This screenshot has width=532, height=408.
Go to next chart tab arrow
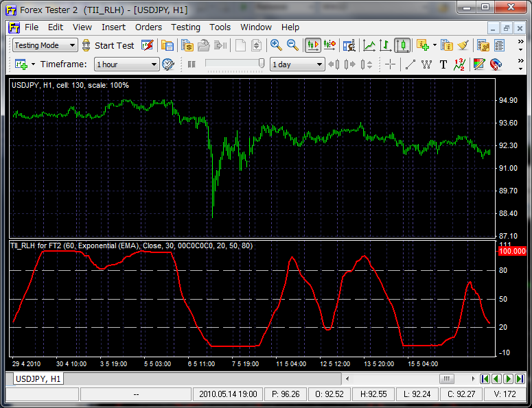[x=508, y=379]
